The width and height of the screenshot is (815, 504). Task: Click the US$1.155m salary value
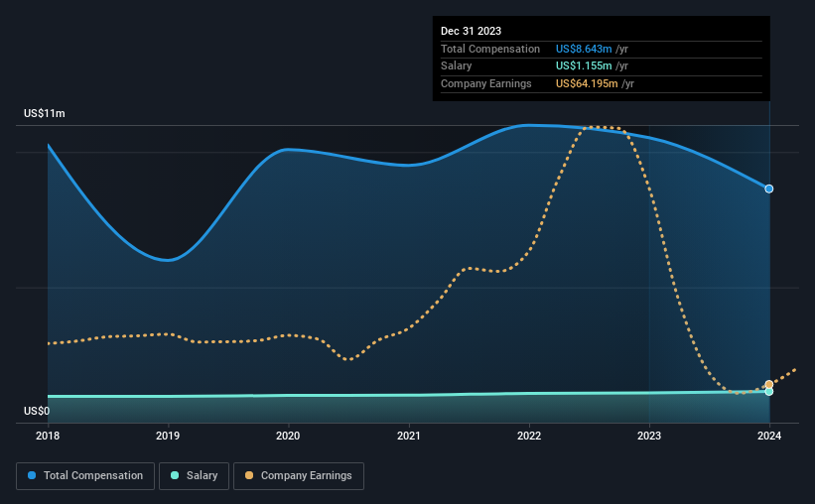(584, 66)
